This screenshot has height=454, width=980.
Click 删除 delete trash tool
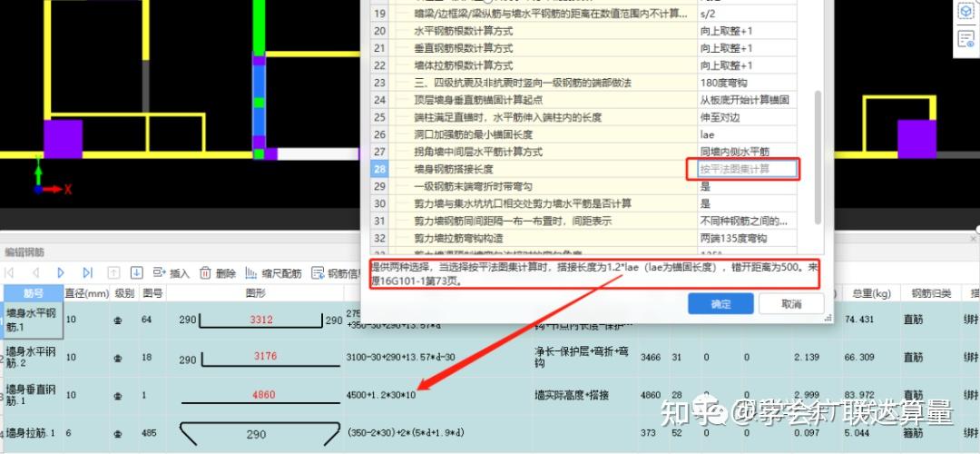217,273
